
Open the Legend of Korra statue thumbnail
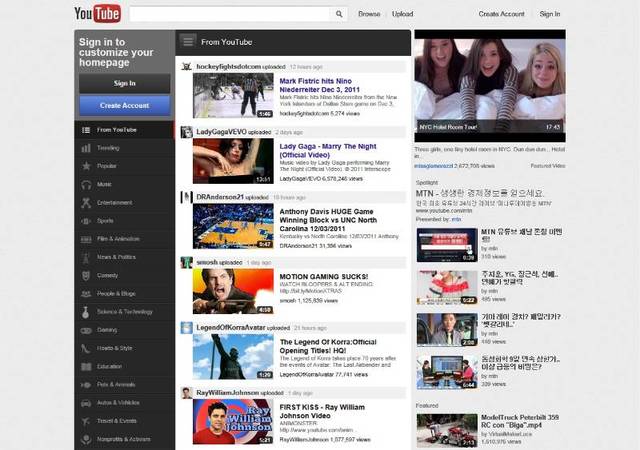(x=233, y=356)
